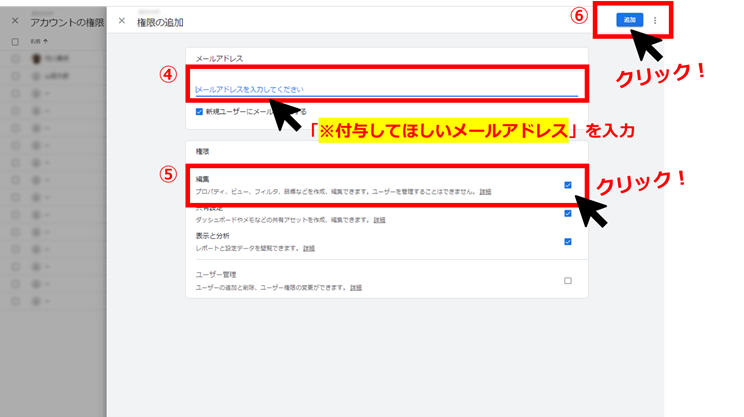
Task: Click the メールアドレス section heading
Action: 219,58
